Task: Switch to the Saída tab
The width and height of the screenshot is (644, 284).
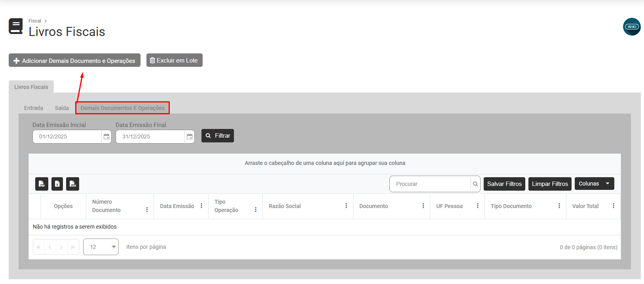Action: pyautogui.click(x=62, y=108)
